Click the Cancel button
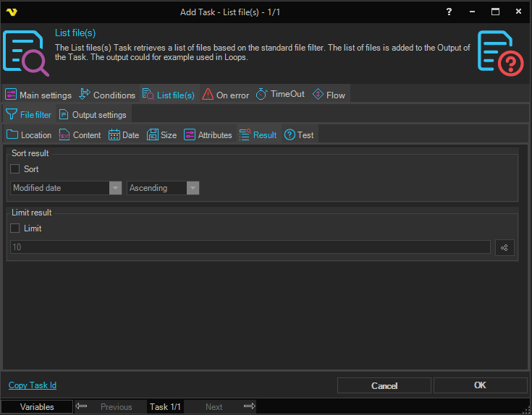This screenshot has height=415, width=532. (x=384, y=385)
